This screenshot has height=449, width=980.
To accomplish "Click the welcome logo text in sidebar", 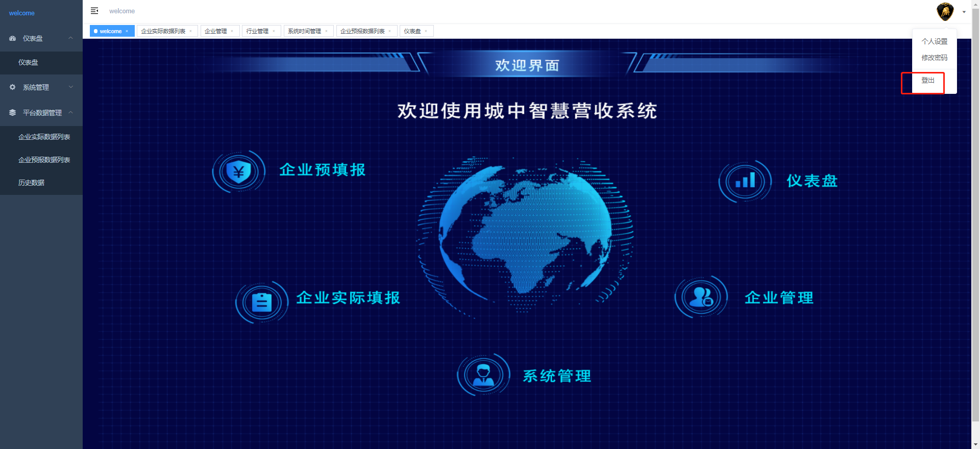I will click(x=22, y=13).
